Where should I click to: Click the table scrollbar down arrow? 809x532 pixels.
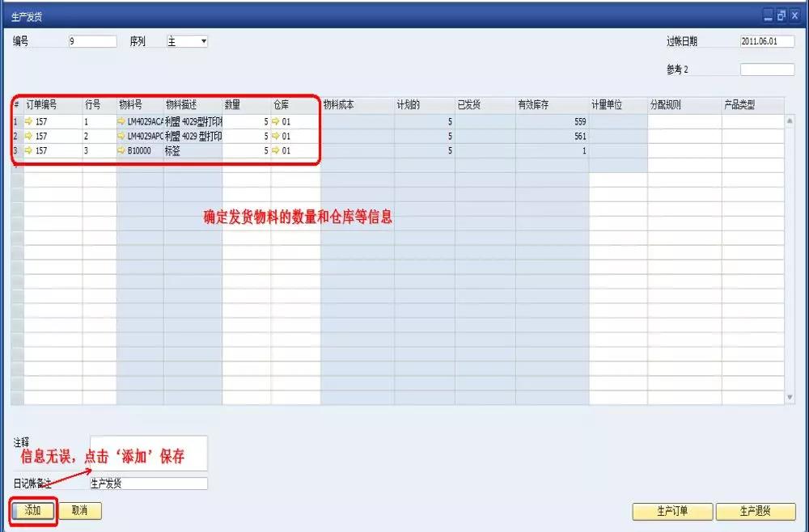point(790,397)
